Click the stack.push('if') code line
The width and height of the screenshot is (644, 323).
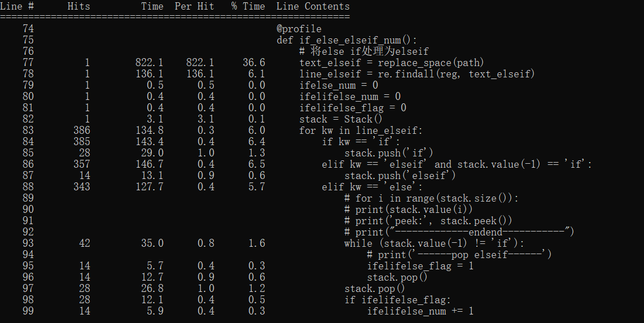(388, 153)
